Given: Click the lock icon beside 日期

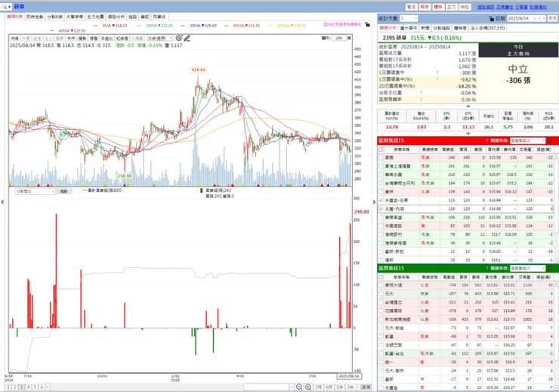Looking at the screenshot, I should (492, 19).
